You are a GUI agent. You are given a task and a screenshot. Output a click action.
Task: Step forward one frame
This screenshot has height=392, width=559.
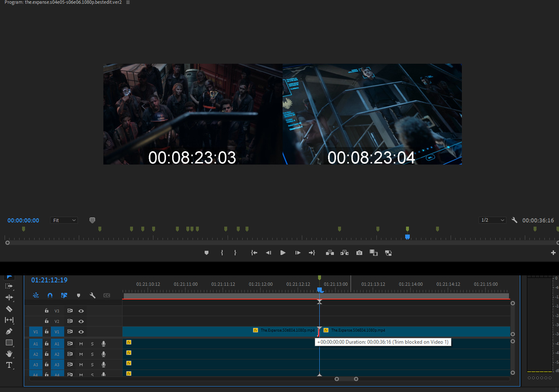click(x=298, y=253)
